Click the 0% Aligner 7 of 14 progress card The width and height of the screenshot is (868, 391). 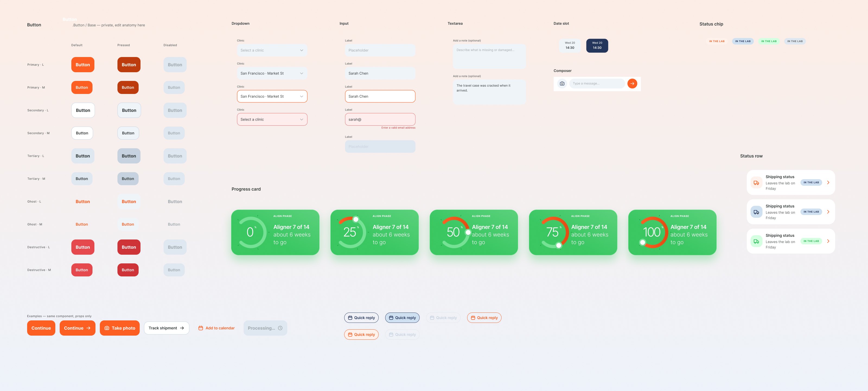tap(275, 232)
